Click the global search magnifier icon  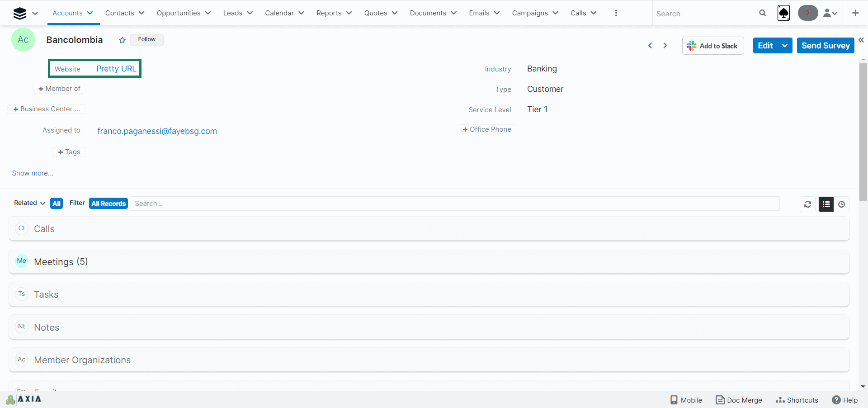pyautogui.click(x=763, y=13)
